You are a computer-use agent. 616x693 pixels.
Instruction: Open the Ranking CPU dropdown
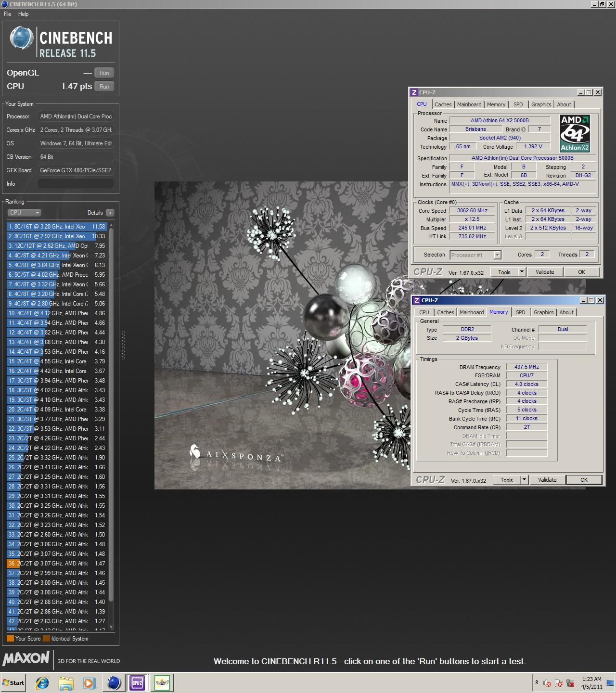24,212
